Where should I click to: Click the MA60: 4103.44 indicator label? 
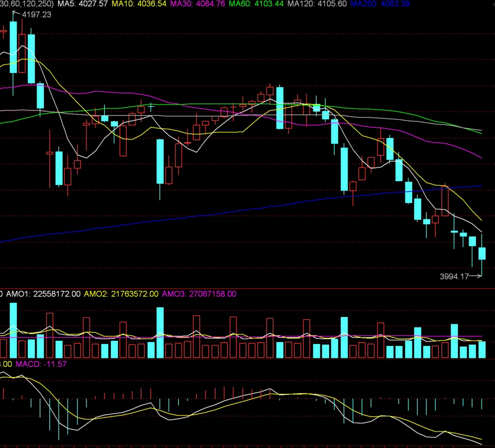(x=256, y=4)
